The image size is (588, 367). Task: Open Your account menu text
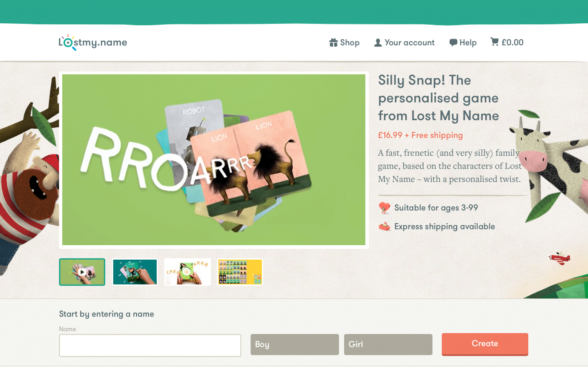pyautogui.click(x=410, y=42)
